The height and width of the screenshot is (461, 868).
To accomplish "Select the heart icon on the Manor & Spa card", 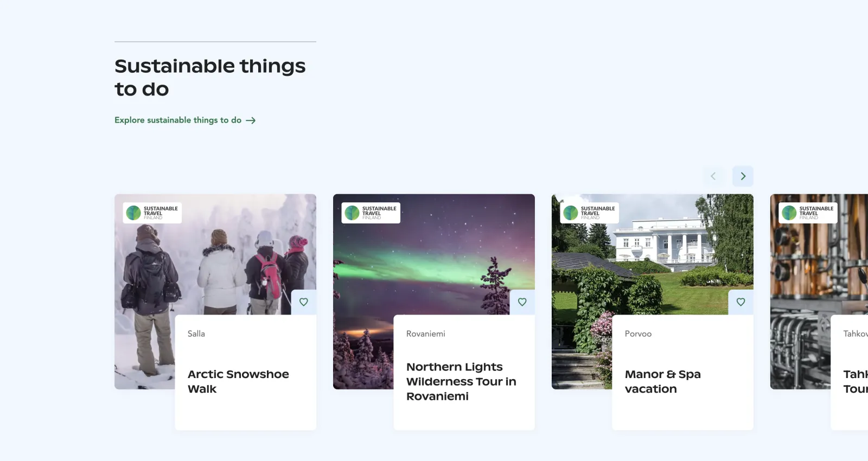I will pos(741,302).
